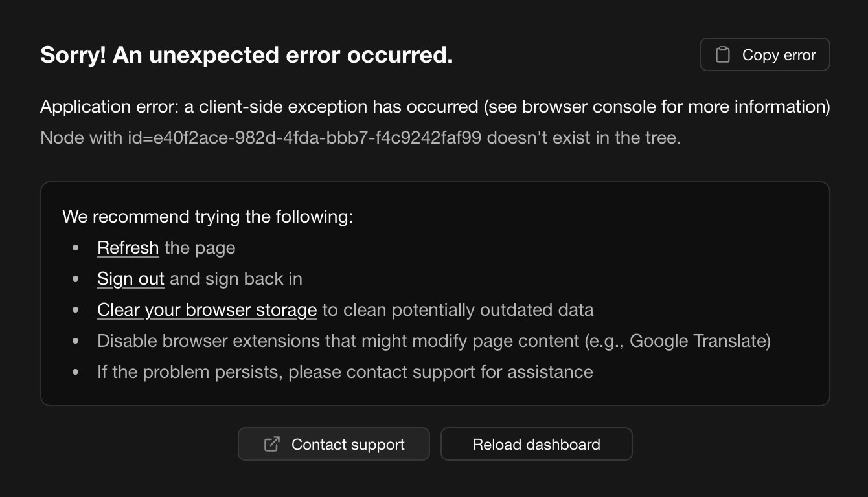Click the 'Sorry! An unexpected error occurred.' heading
Viewport: 868px width, 497px height.
(x=246, y=56)
